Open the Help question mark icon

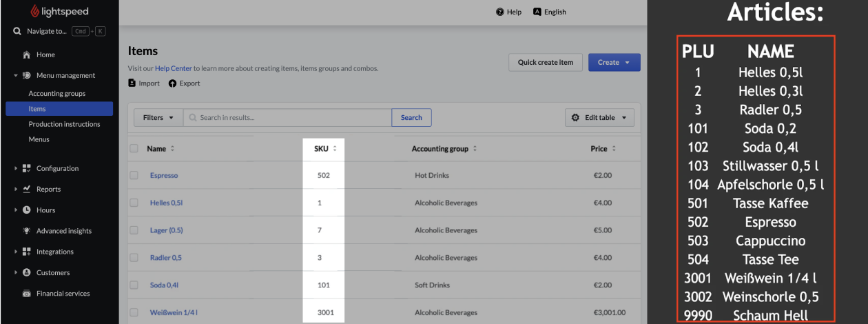pos(500,12)
